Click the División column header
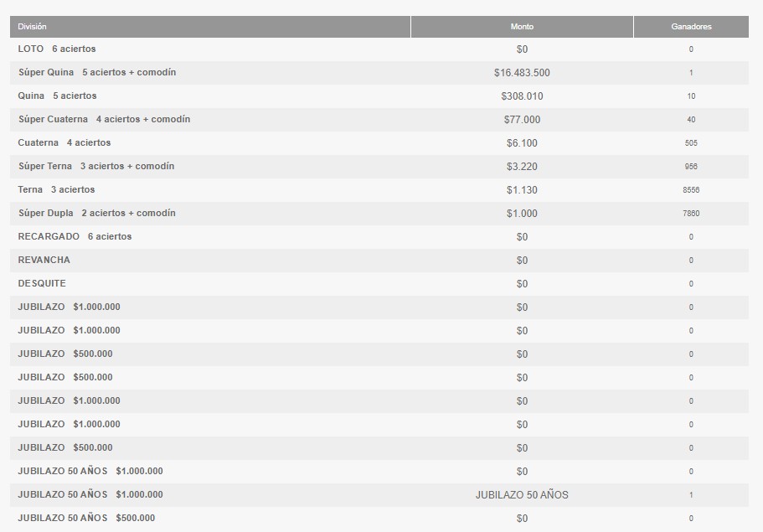 point(32,27)
